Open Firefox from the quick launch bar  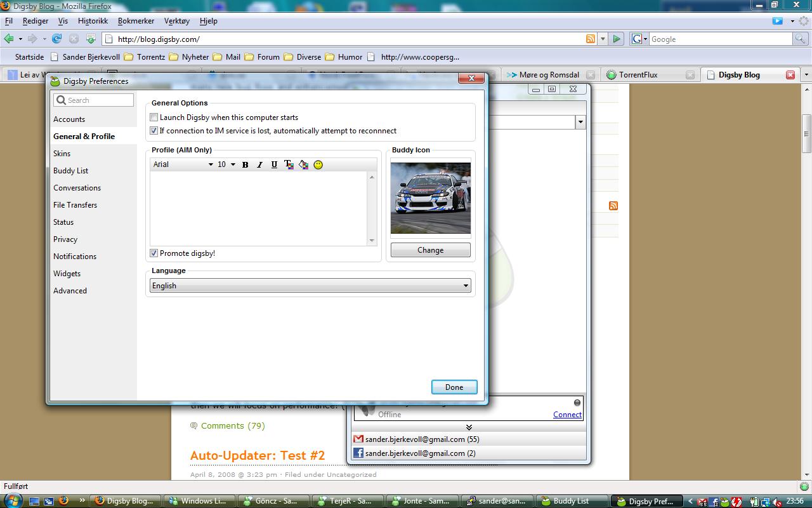click(63, 500)
